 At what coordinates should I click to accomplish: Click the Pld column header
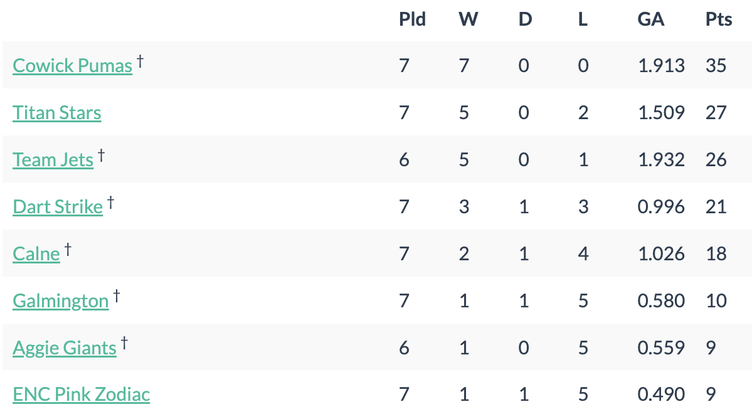click(412, 19)
